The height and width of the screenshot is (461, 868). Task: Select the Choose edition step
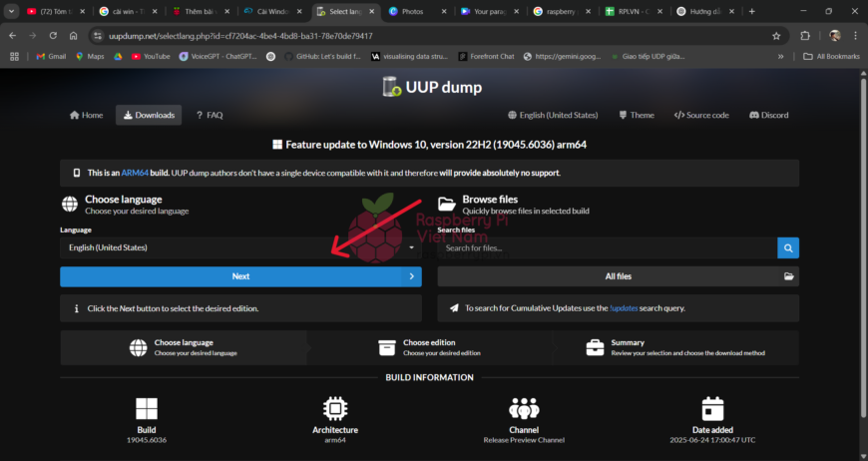click(x=430, y=347)
